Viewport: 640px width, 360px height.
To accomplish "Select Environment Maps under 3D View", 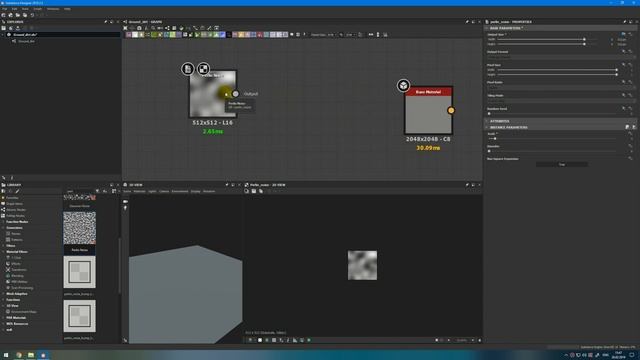I will click(24, 312).
